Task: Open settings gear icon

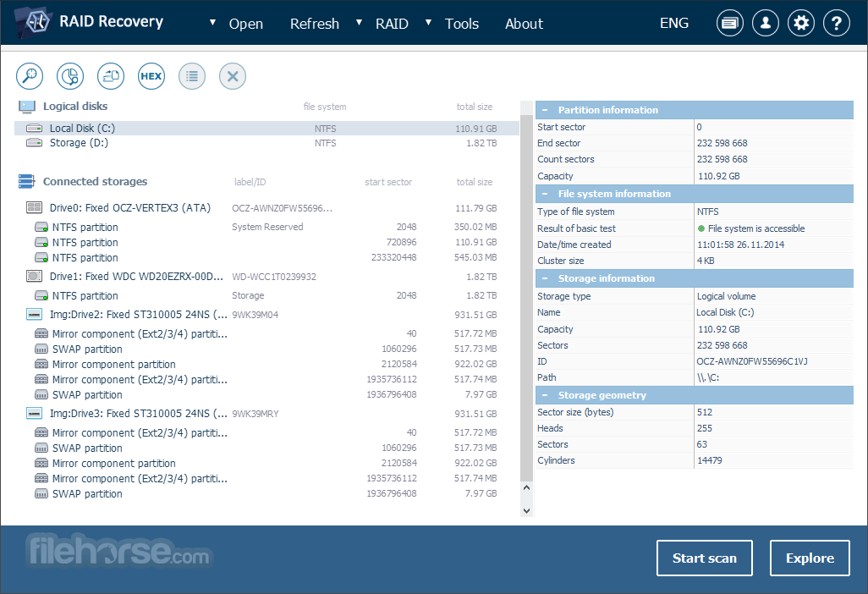Action: pos(801,23)
